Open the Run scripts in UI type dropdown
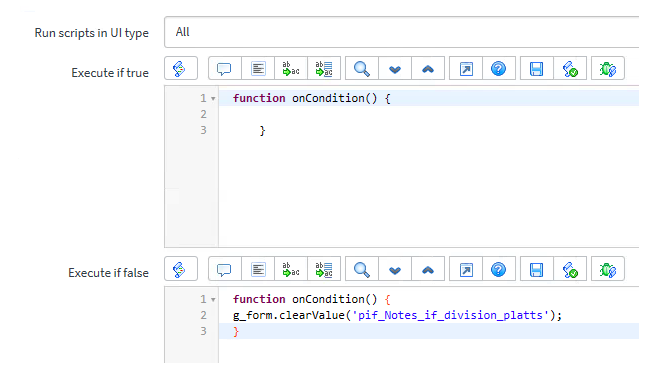Image resolution: width=664 pixels, height=376 pixels. click(x=401, y=32)
